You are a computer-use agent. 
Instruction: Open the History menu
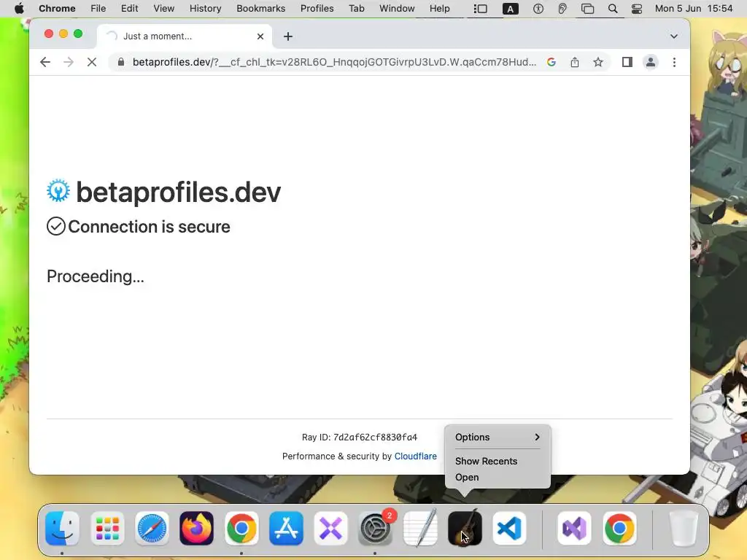[205, 8]
